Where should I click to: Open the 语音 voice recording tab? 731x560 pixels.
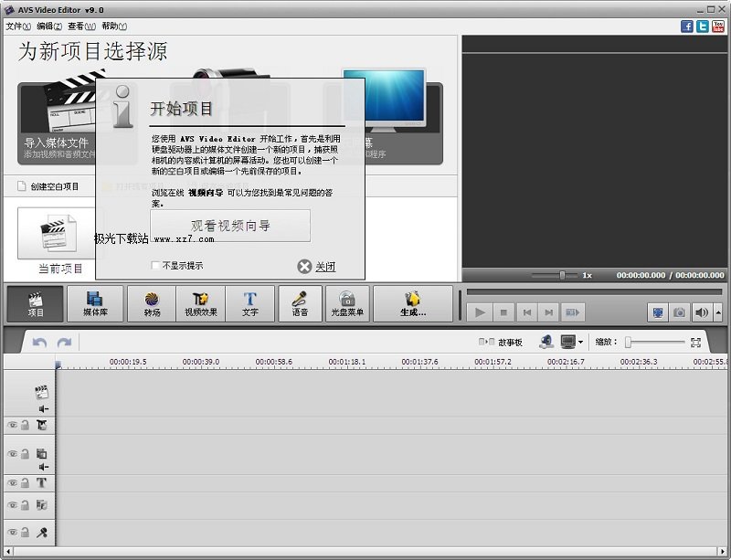click(x=300, y=304)
